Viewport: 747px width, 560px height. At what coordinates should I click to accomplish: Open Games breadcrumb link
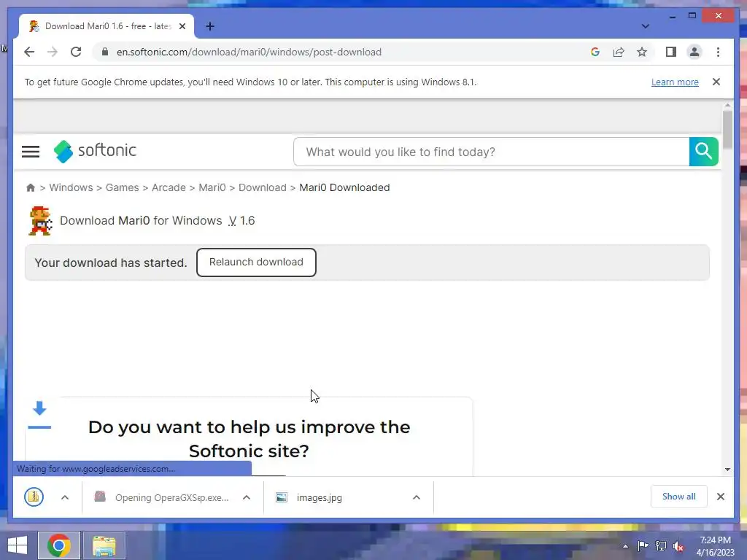(122, 187)
